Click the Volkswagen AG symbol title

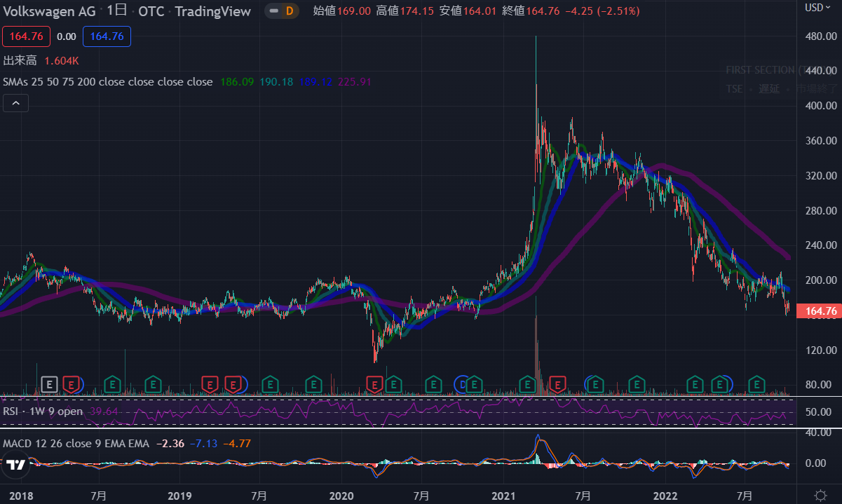coord(48,11)
